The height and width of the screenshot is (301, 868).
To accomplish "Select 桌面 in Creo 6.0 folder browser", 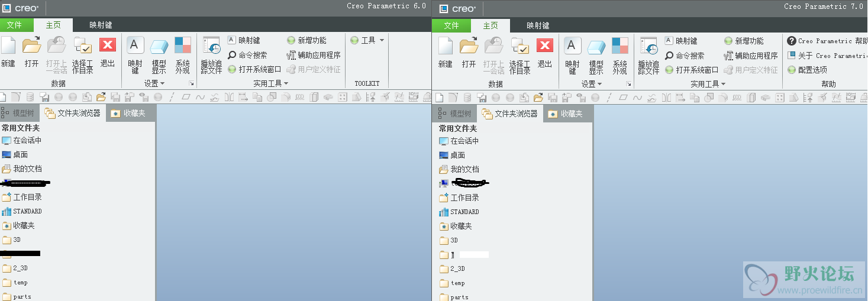I will (x=15, y=154).
